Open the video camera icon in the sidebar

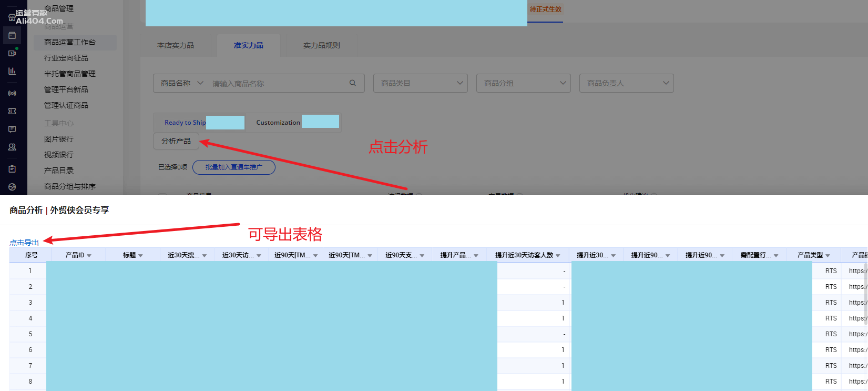coord(12,53)
